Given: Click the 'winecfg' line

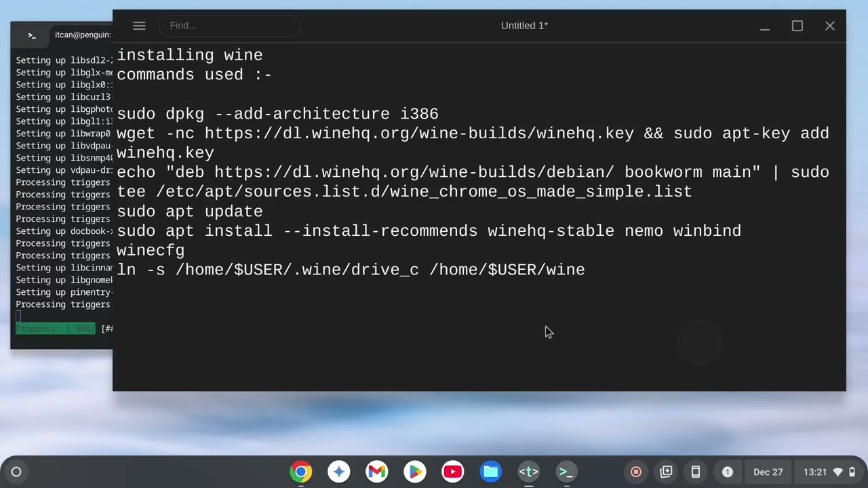Looking at the screenshot, I should [151, 251].
